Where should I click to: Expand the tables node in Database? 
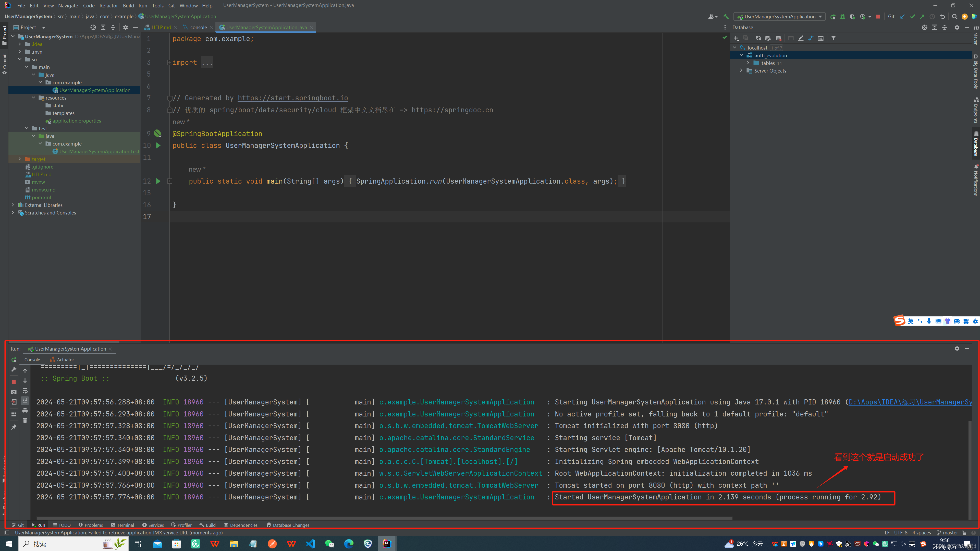click(748, 63)
